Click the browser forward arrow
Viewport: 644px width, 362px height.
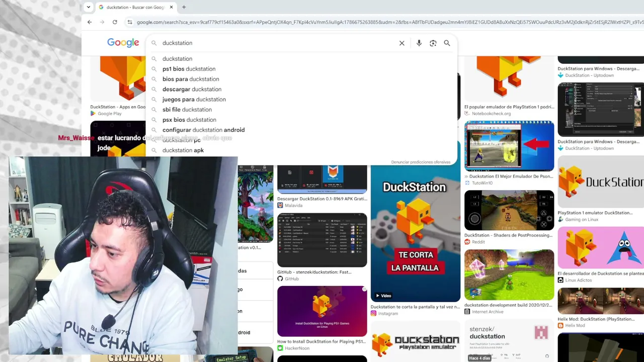pos(102,22)
